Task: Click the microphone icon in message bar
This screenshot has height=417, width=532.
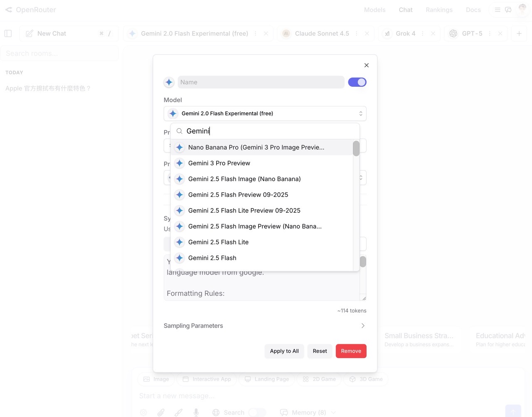Action: [x=196, y=412]
